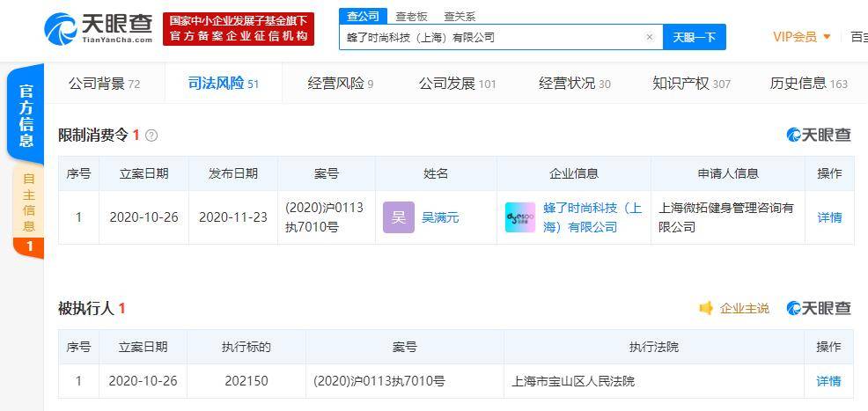Select the speaker icon beside 企业主说

(x=706, y=308)
